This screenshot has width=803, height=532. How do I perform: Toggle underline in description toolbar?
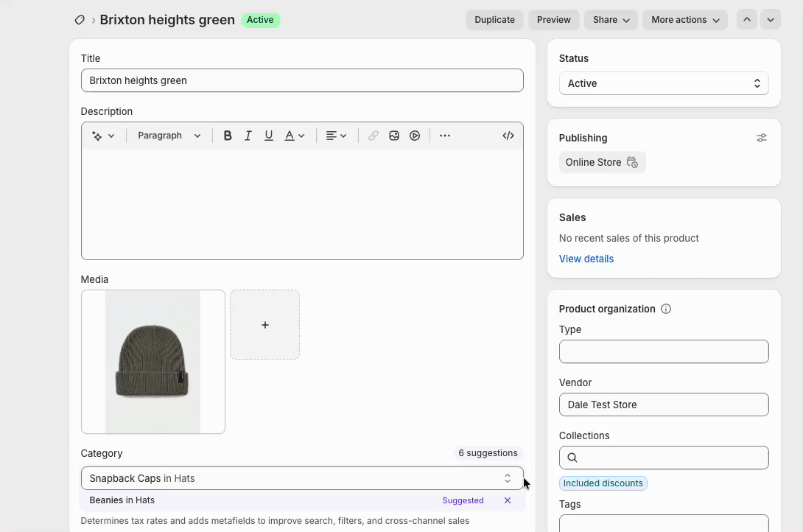(269, 136)
